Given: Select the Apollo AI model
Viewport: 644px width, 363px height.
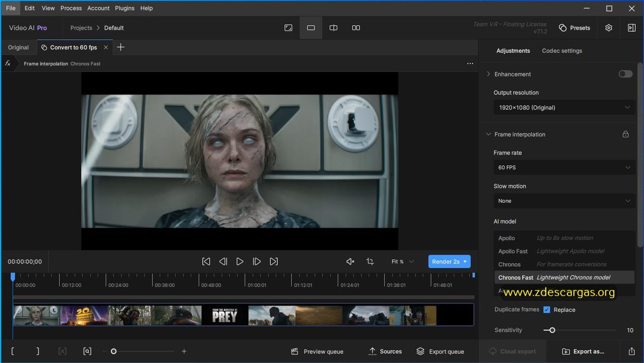Looking at the screenshot, I should coord(565,238).
